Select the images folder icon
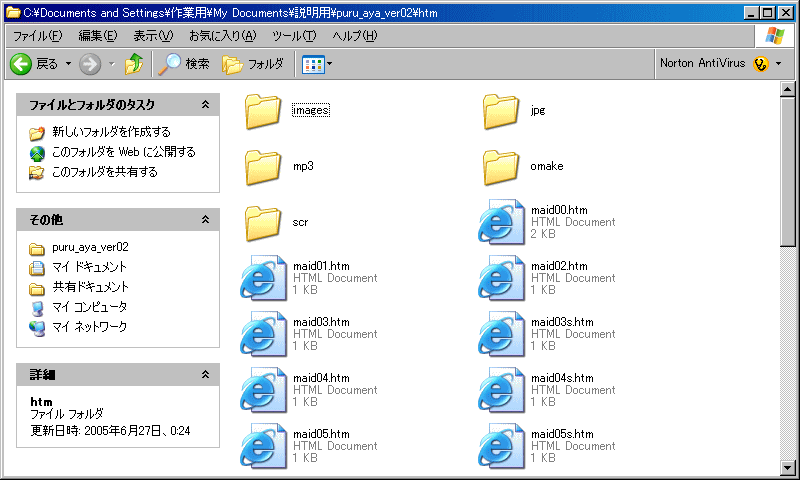 [263, 111]
